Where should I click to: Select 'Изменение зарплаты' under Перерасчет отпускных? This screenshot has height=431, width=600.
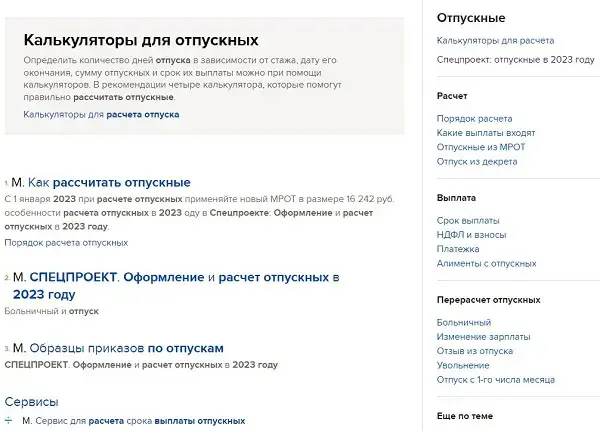coord(482,337)
